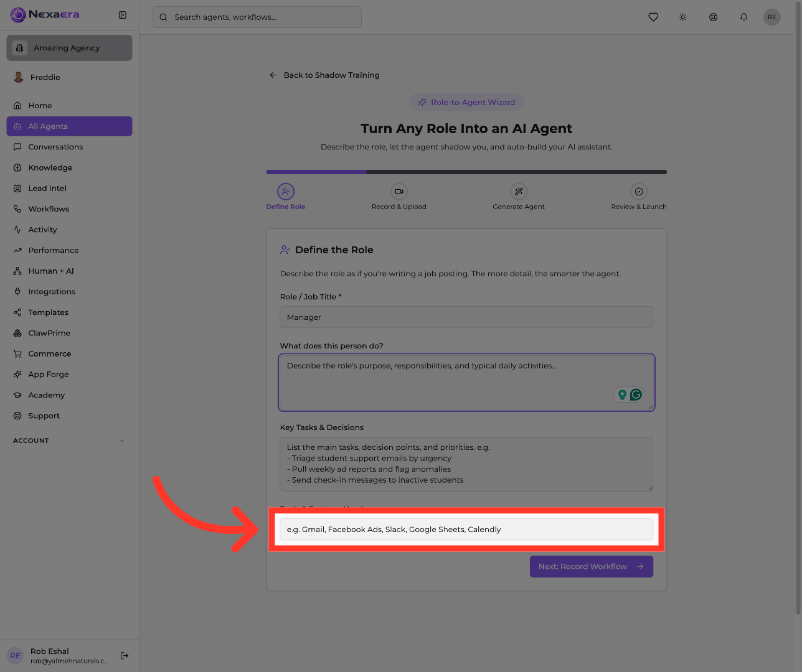The image size is (802, 672).
Task: Click the green lightbulb extension icon
Action: point(622,394)
